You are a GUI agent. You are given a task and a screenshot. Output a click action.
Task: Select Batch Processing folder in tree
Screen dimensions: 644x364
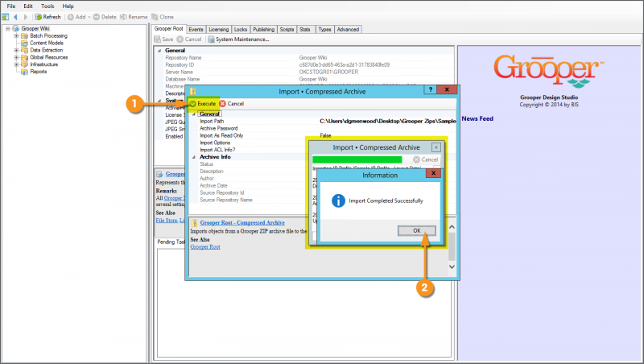coord(48,35)
